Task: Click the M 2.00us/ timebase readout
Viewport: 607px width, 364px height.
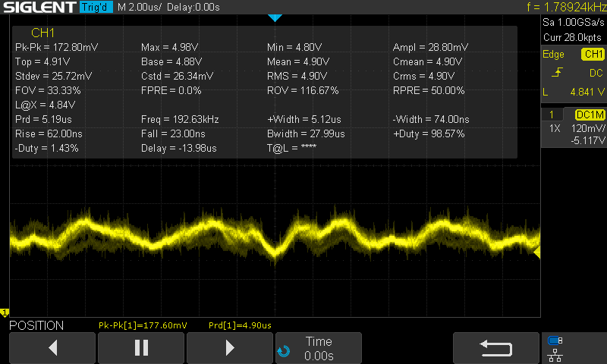Action: 140,7
